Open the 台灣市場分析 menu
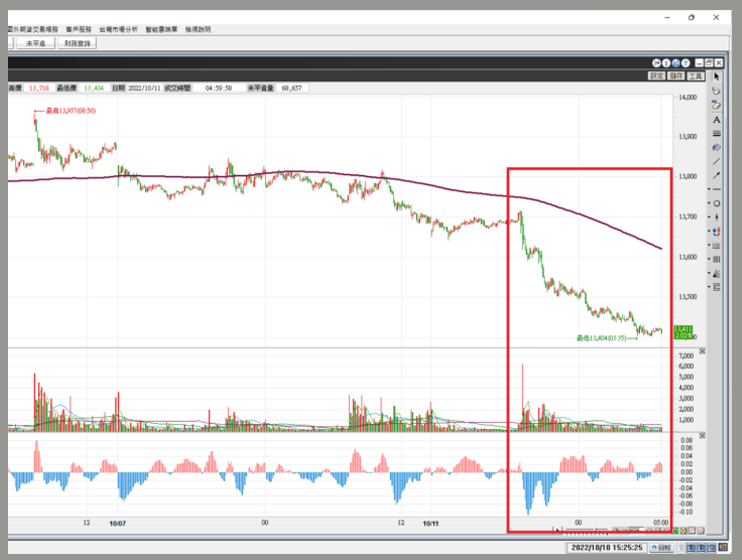Screen dimensions: 742x560 pos(119,30)
